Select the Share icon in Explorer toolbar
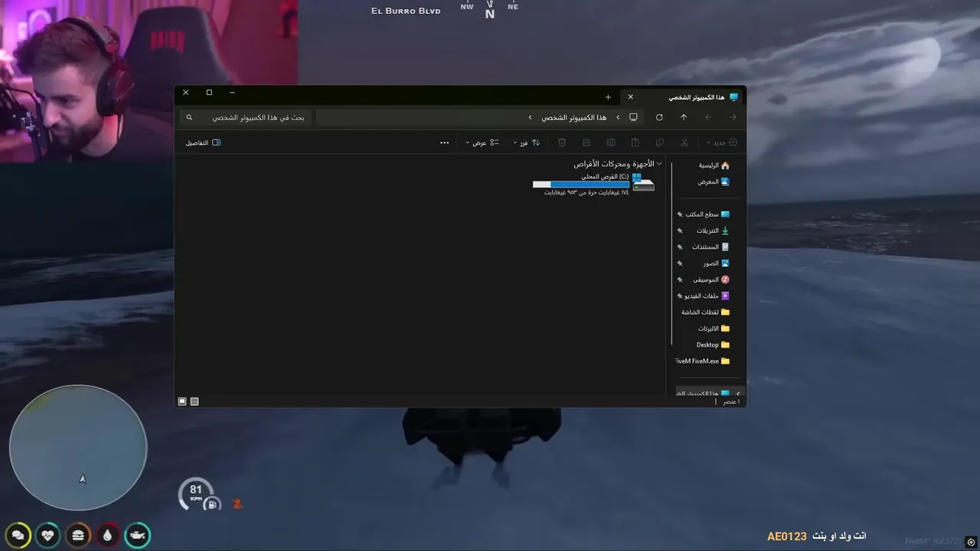This screenshot has width=980, height=551. [x=586, y=142]
